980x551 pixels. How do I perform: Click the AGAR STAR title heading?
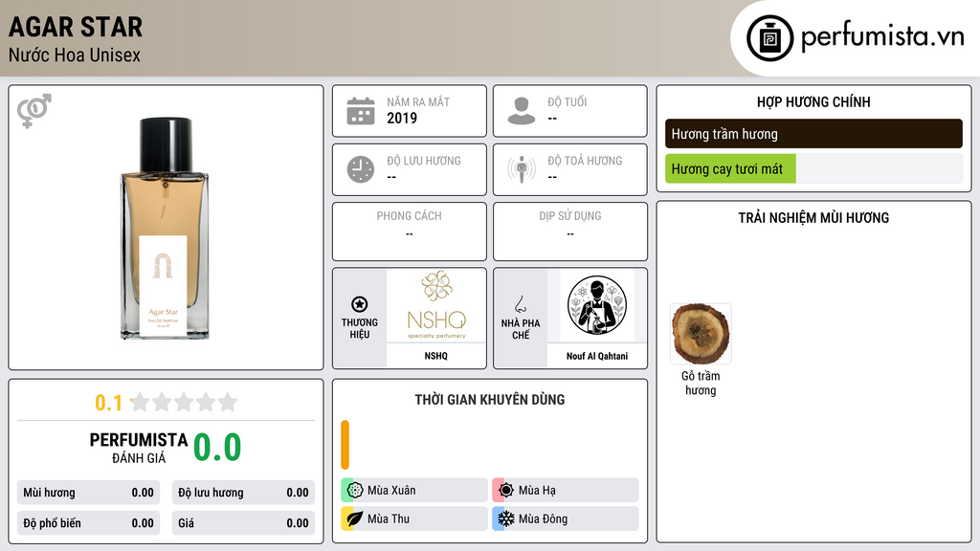76,27
